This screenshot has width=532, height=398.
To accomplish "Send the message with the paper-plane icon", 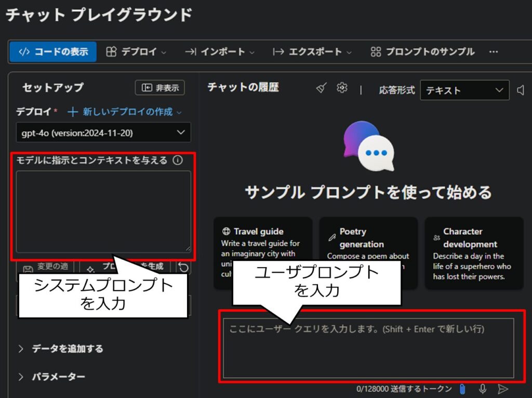I will coord(502,389).
